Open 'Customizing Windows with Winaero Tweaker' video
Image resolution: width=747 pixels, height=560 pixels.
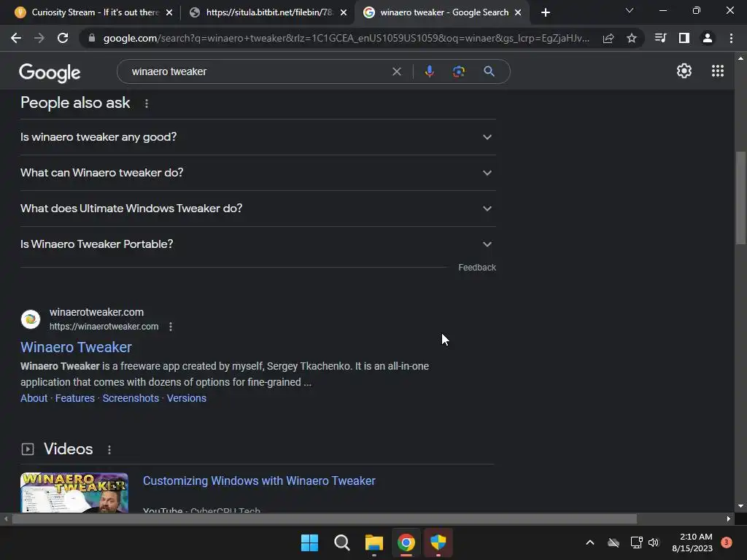pyautogui.click(x=259, y=481)
